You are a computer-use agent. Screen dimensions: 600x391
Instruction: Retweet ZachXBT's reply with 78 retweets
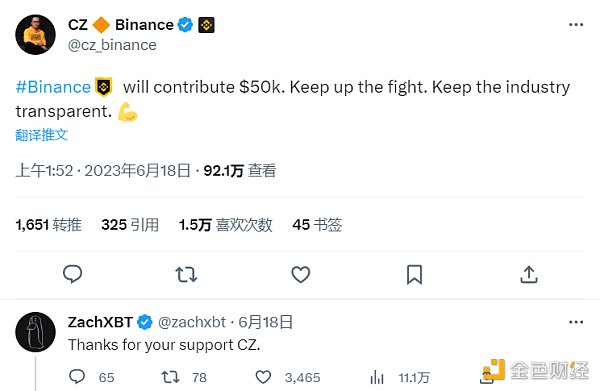[184, 377]
